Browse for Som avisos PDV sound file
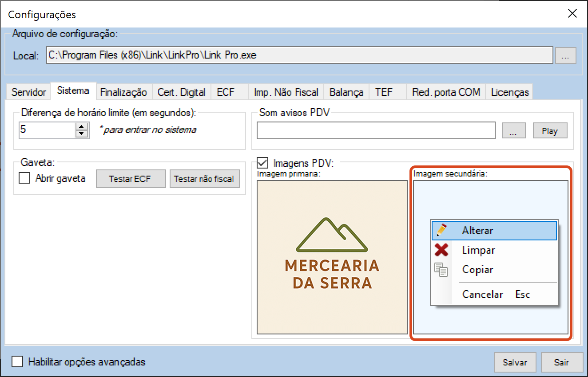Viewport: 588px width, 377px height. click(x=514, y=131)
